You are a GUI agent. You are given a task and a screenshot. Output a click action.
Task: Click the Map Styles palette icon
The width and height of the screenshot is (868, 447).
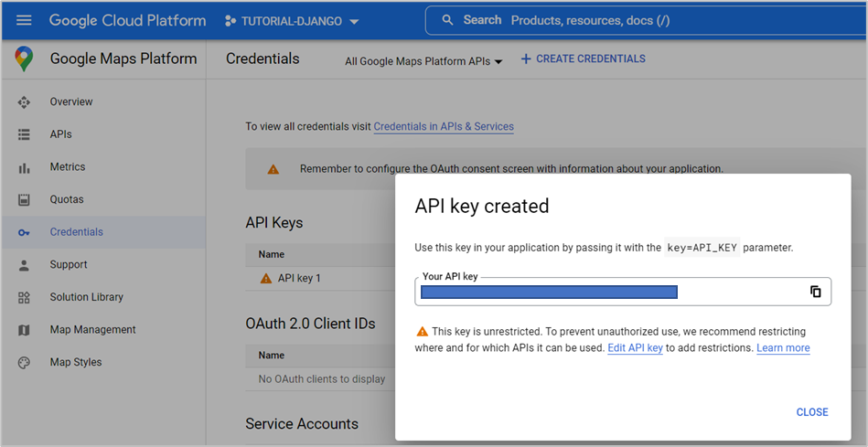pos(24,363)
